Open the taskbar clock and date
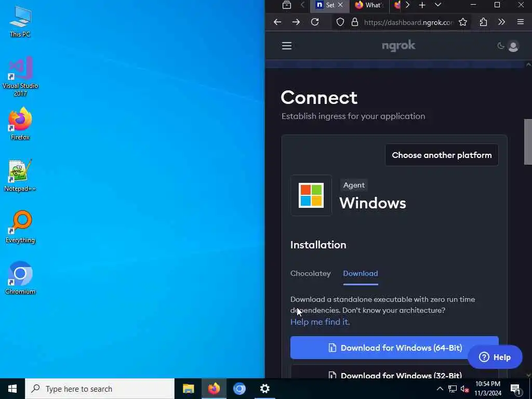This screenshot has height=399, width=532. coord(487,389)
